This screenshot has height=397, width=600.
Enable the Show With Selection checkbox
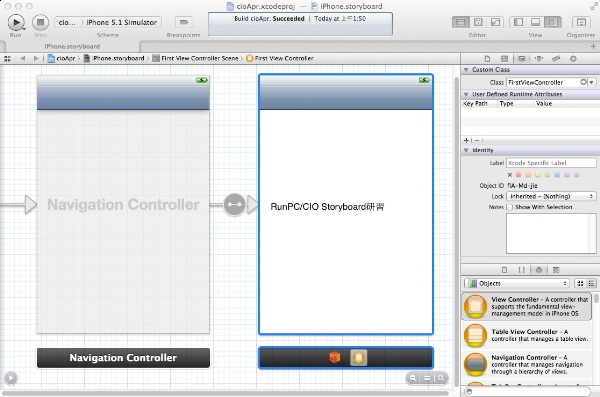[x=510, y=207]
